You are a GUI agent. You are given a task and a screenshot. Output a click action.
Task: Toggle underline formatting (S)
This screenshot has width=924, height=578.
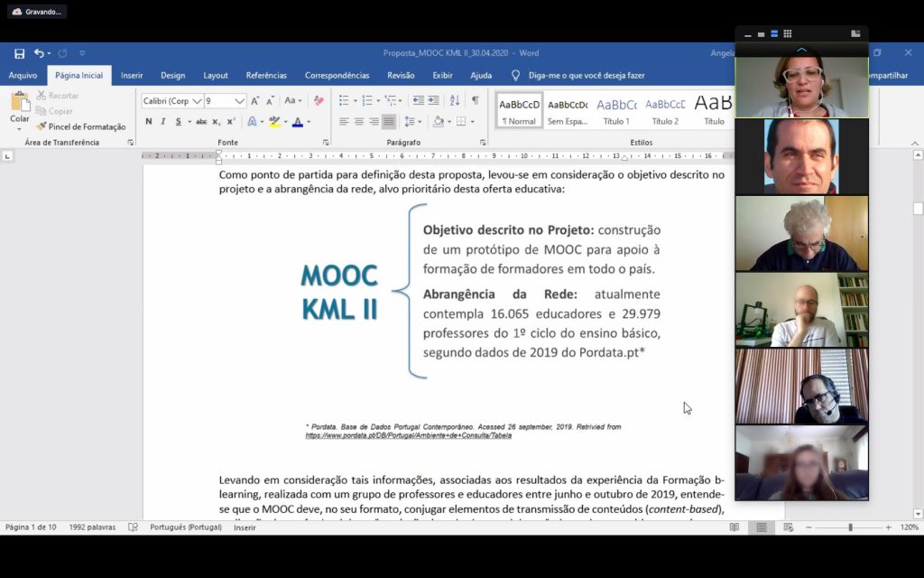[x=178, y=122]
